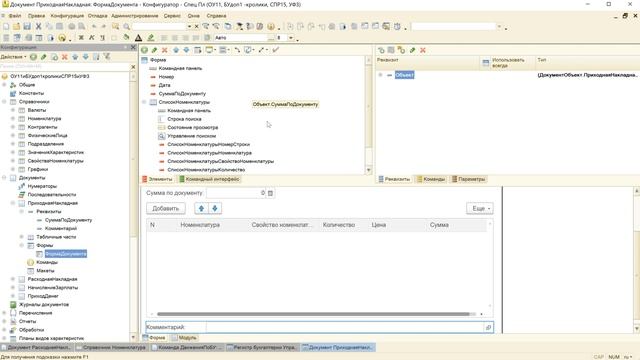Edit the form element with the pencil icon
Image resolution: width=640 pixels, height=360 pixels.
154,50
